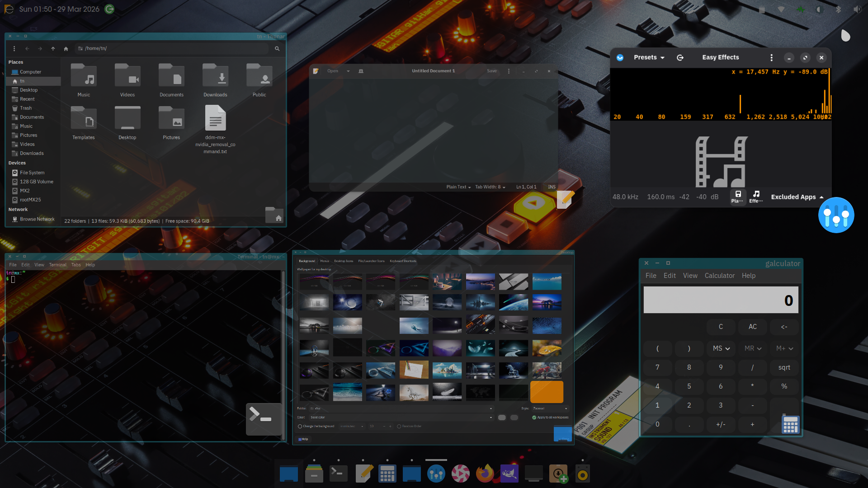Open Easy Effects three-dot menu
Screen dimensions: 868x488
pos(771,57)
